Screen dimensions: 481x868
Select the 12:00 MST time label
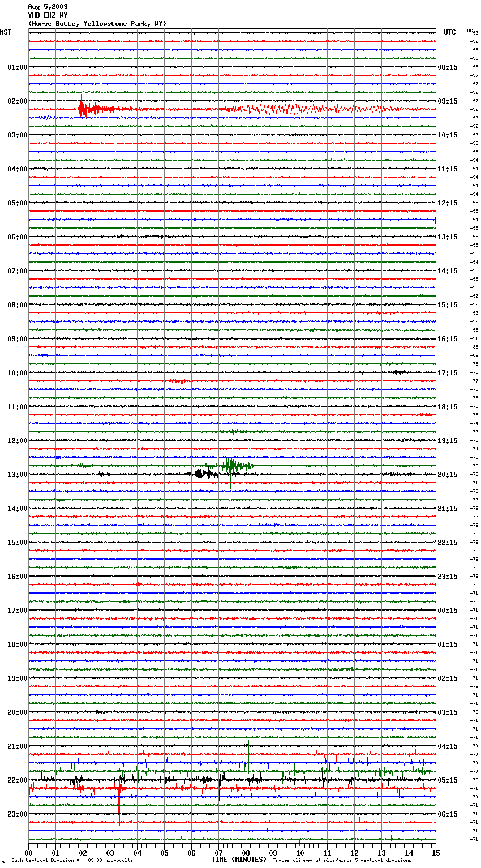coord(18,441)
